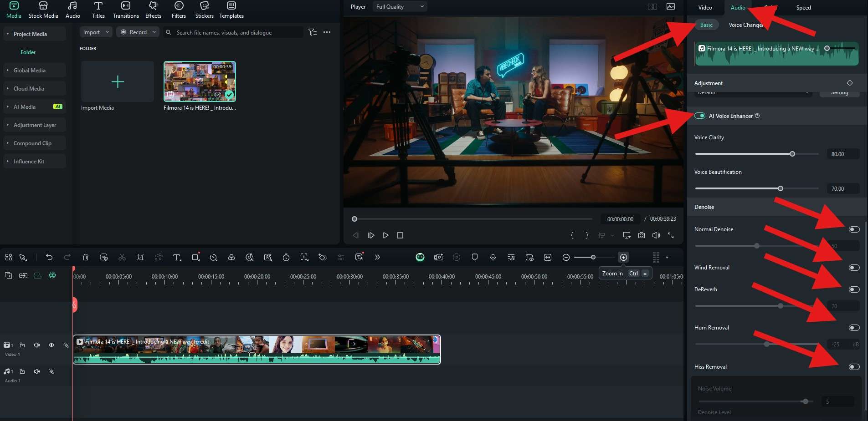
Task: Add a marker using shield icon
Action: [475, 257]
